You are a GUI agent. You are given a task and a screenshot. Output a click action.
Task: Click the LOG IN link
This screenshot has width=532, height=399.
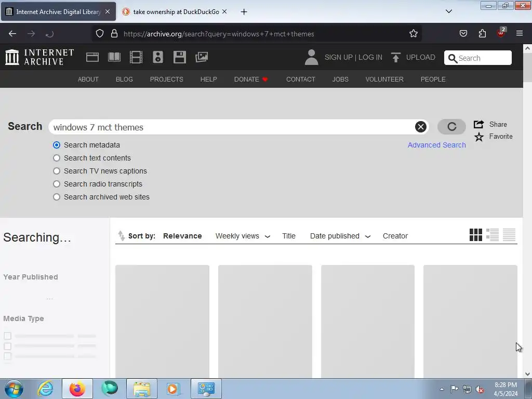click(x=370, y=57)
